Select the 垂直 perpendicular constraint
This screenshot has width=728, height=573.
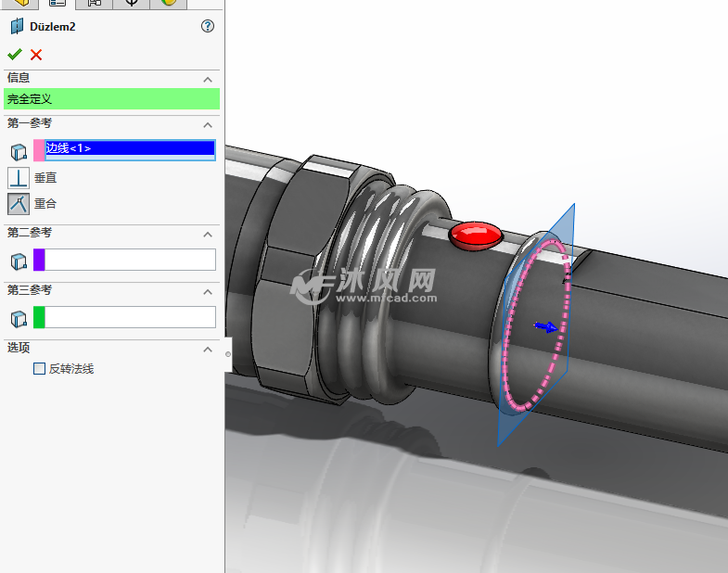[x=19, y=178]
